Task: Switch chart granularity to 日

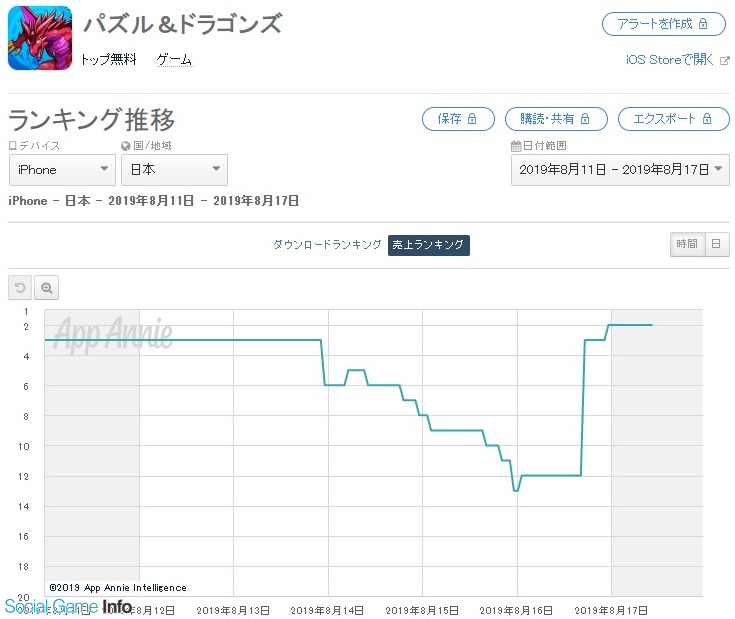Action: click(716, 244)
